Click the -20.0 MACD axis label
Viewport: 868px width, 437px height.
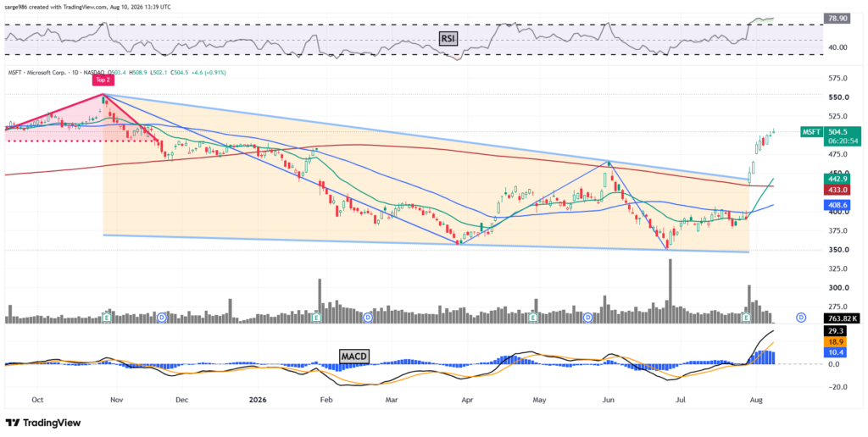(x=837, y=387)
